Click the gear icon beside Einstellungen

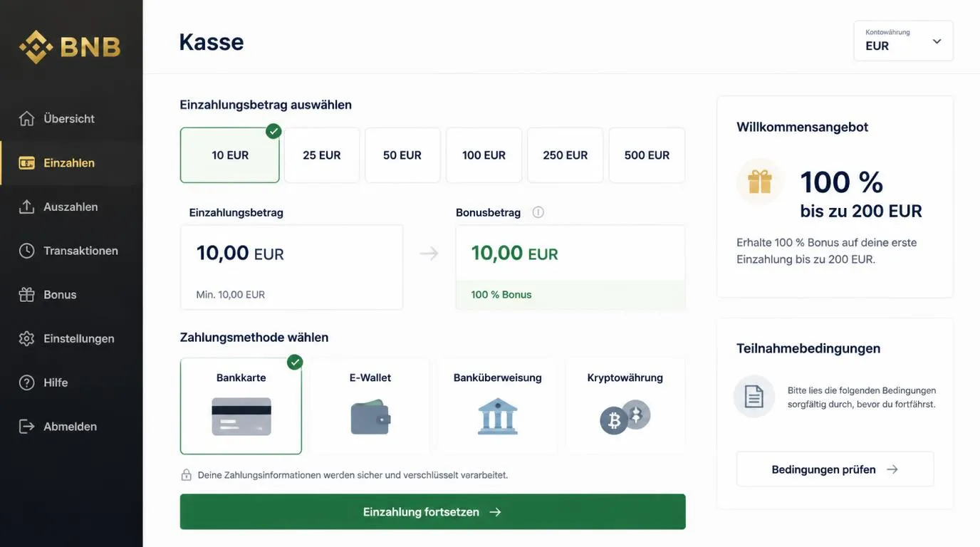pyautogui.click(x=26, y=338)
